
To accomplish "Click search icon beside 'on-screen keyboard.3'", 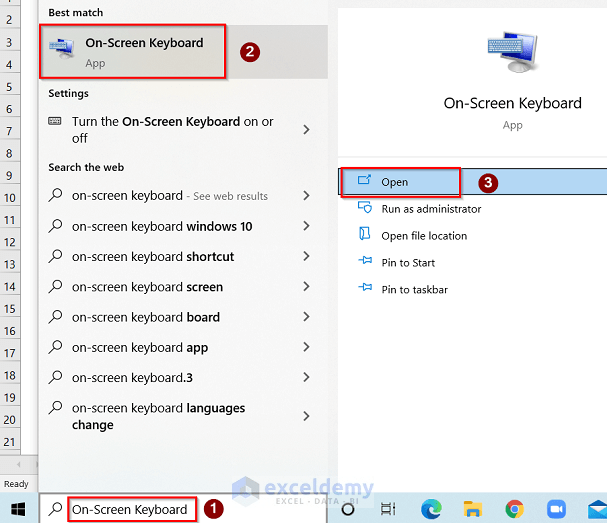I will pyautogui.click(x=55, y=377).
